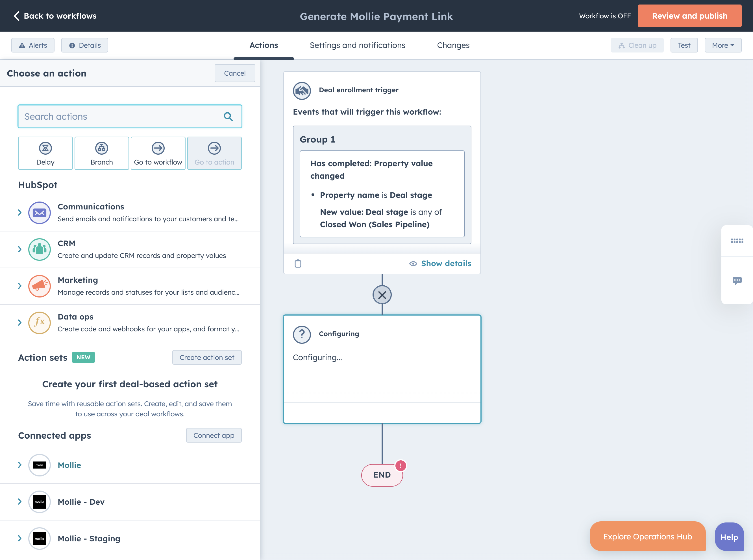This screenshot has height=560, width=753.
Task: Click the question mark Configuring icon
Action: click(302, 334)
